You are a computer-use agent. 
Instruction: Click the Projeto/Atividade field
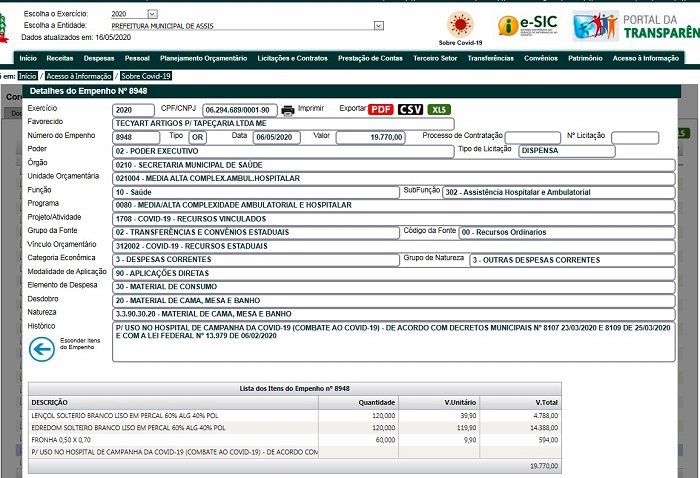[x=394, y=219]
